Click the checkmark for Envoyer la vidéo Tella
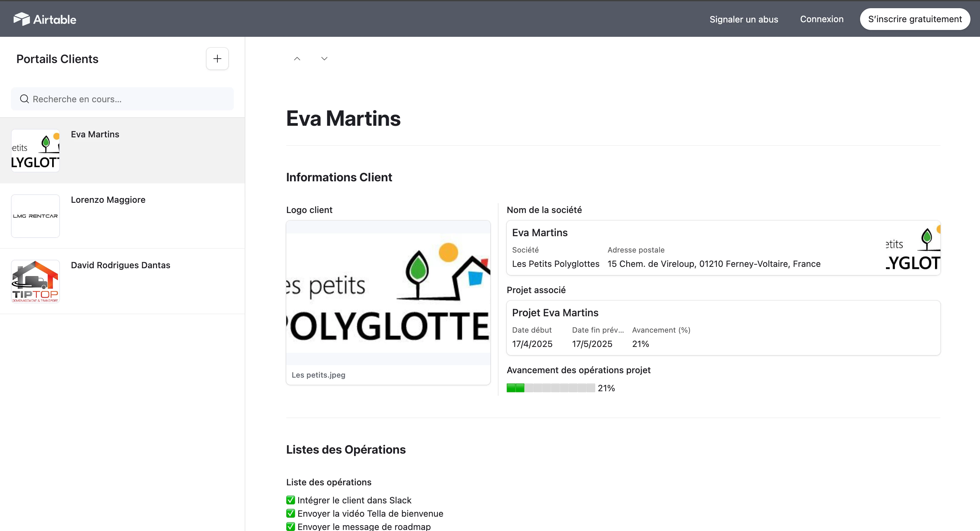The width and height of the screenshot is (980, 531). tap(291, 513)
